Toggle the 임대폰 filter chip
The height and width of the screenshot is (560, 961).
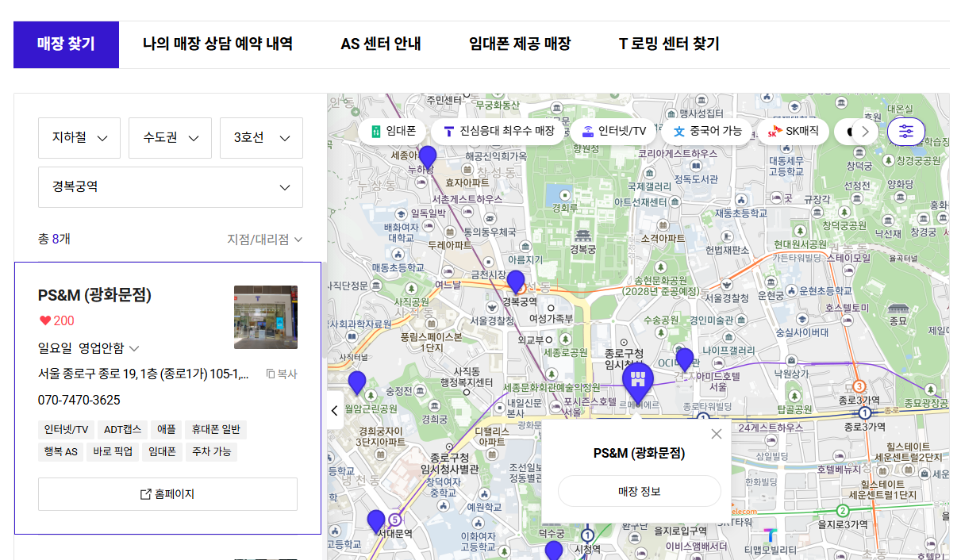(x=393, y=132)
